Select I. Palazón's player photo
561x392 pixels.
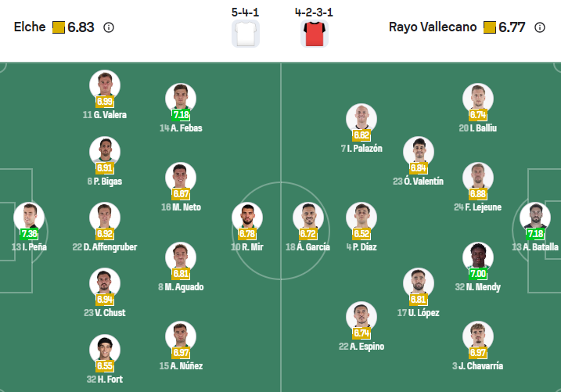point(361,118)
